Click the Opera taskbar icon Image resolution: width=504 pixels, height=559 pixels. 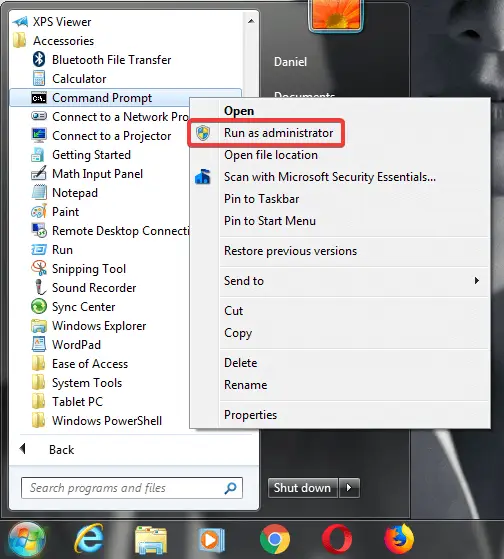click(x=337, y=539)
